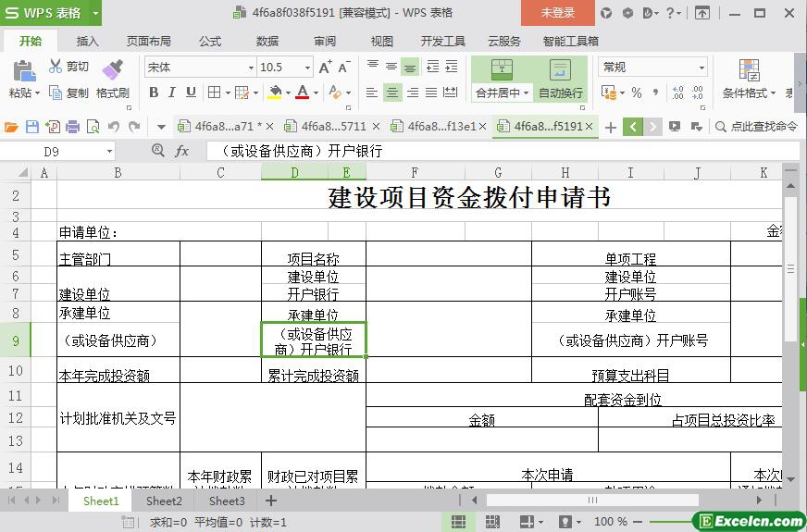Click the increase font size icon
The image size is (807, 532).
point(325,68)
